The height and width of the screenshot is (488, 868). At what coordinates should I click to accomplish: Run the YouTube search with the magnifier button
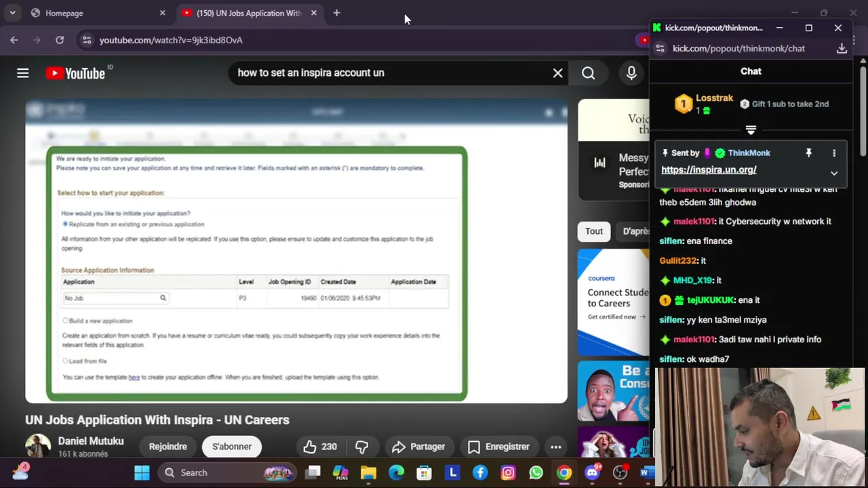(x=588, y=73)
